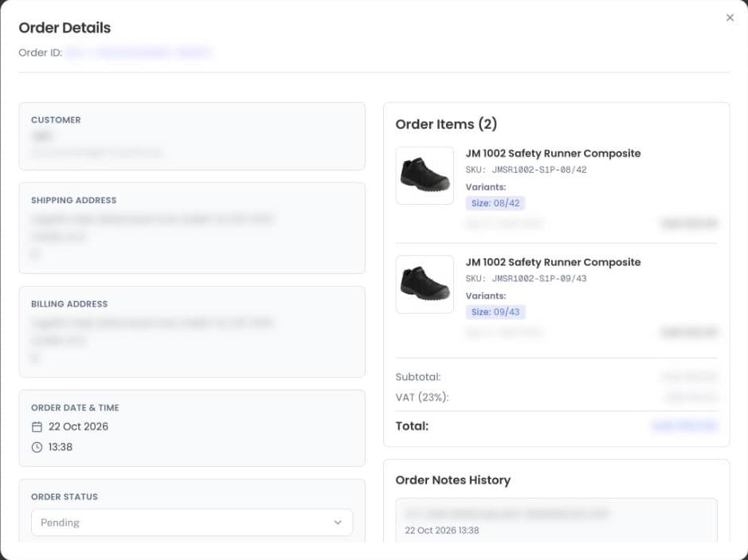Click the ORDER STATUS label

tap(65, 497)
